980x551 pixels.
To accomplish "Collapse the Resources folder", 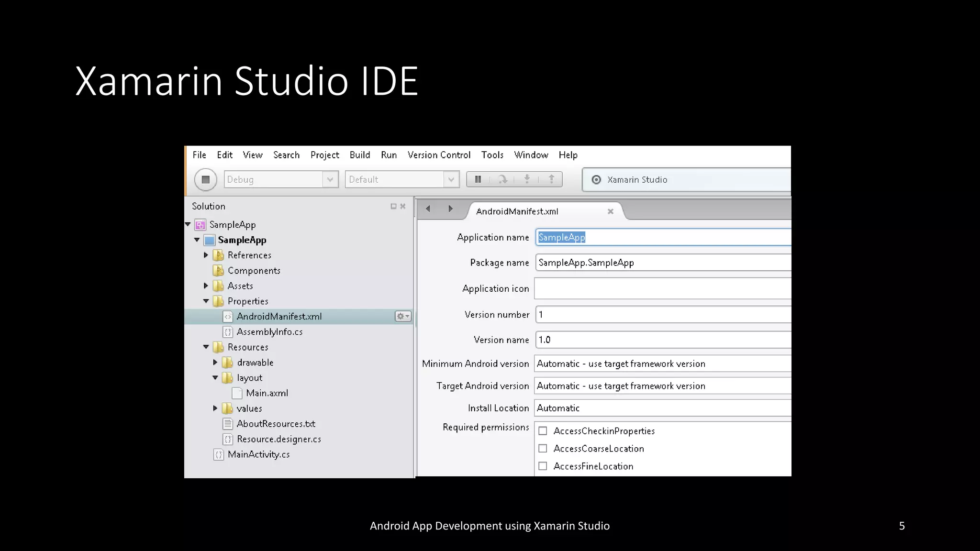I will (x=206, y=347).
